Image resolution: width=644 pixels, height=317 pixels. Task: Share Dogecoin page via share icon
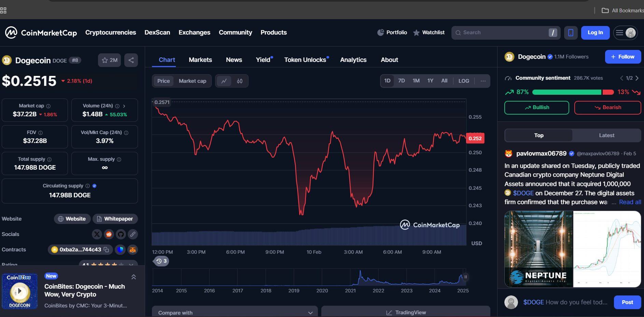(x=131, y=60)
